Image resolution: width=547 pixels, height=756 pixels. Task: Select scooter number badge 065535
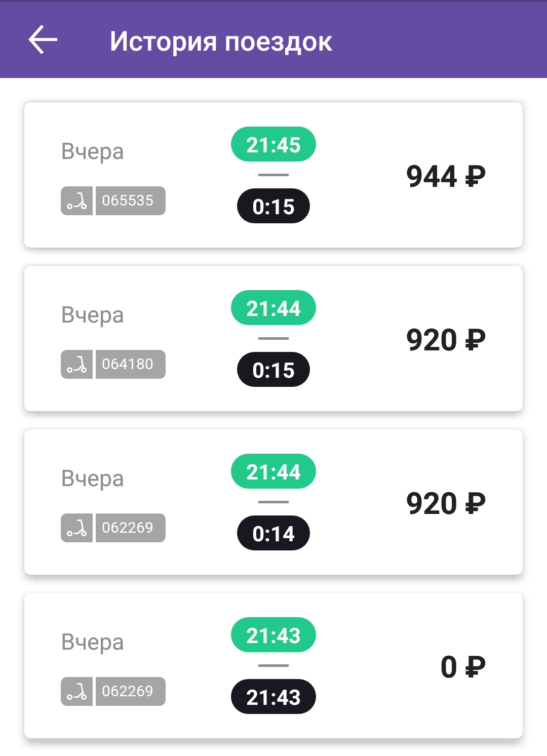[131, 201]
